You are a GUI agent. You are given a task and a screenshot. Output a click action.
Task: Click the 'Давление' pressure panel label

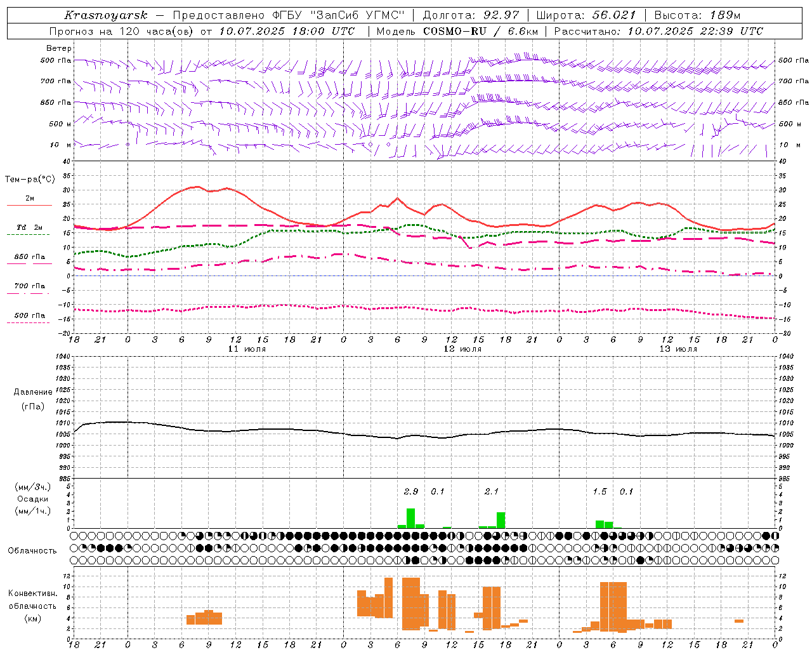click(33, 392)
